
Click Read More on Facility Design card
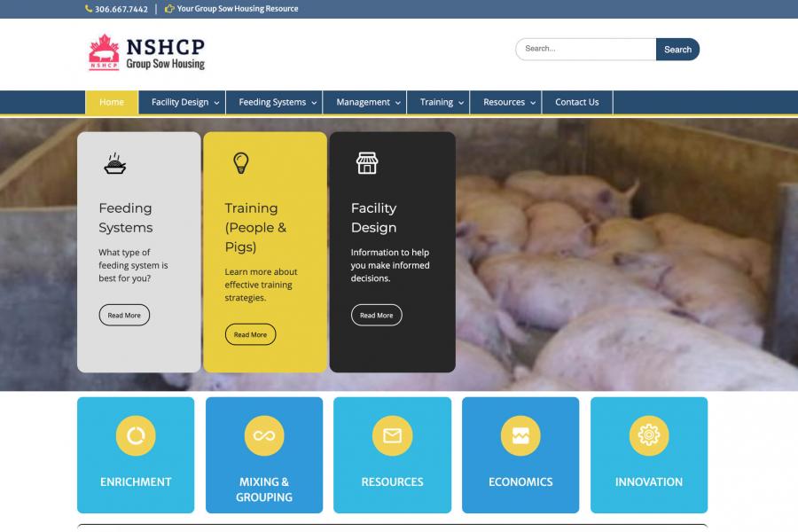[376, 315]
